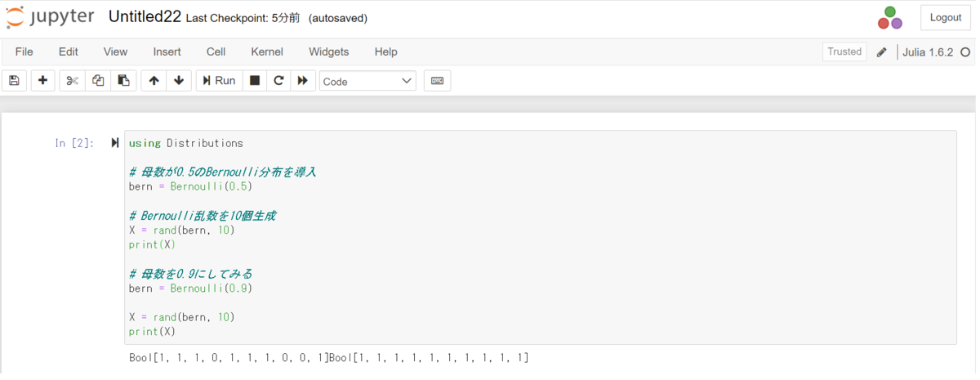Move selected cell up arrow
980x380 pixels.
click(x=154, y=81)
